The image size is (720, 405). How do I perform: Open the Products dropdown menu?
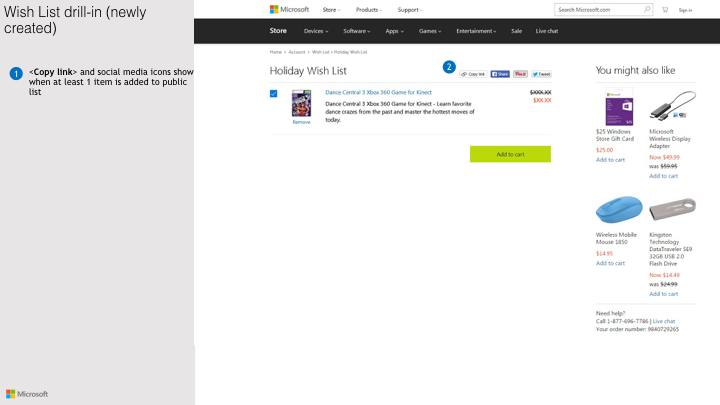(369, 10)
